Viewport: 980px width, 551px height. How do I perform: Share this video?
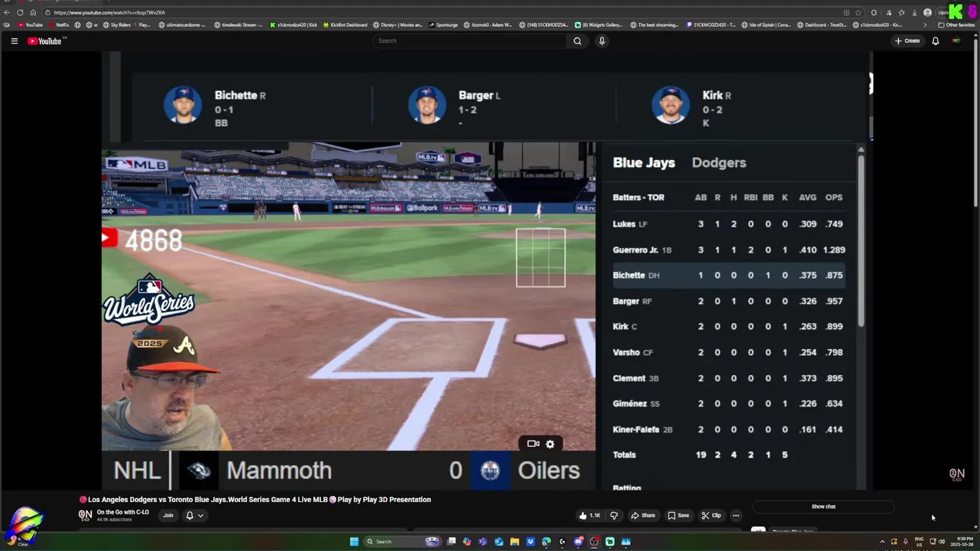click(x=643, y=515)
